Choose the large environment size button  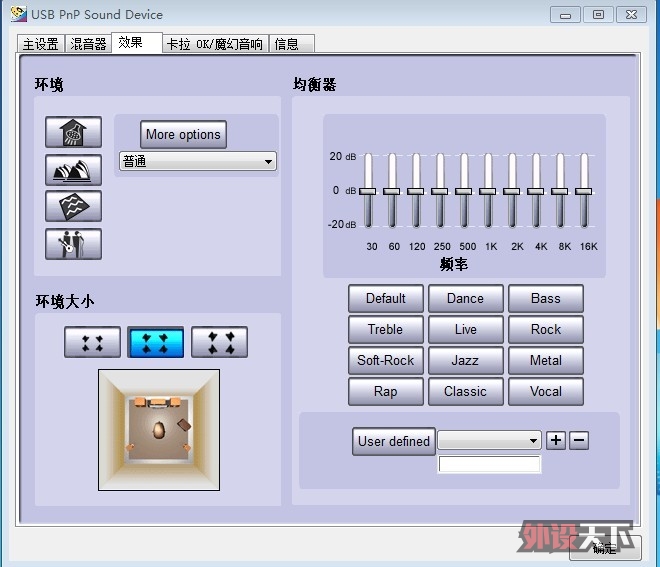[x=219, y=343]
